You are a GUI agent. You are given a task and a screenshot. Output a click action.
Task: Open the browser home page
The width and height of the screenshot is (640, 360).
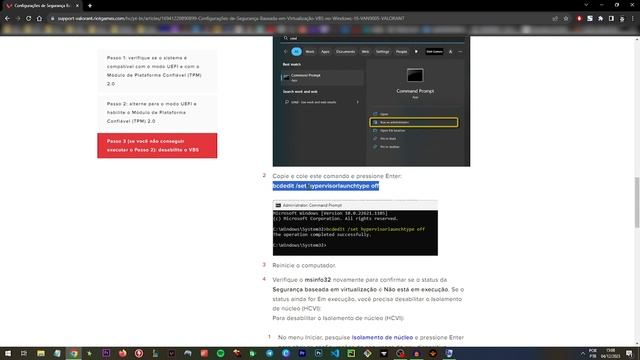point(39,18)
